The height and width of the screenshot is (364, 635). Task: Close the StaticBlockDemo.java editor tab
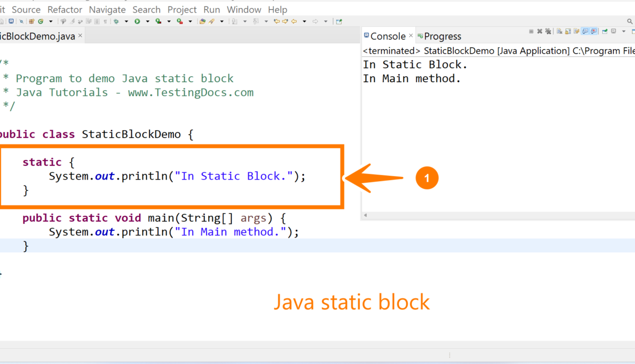[80, 36]
